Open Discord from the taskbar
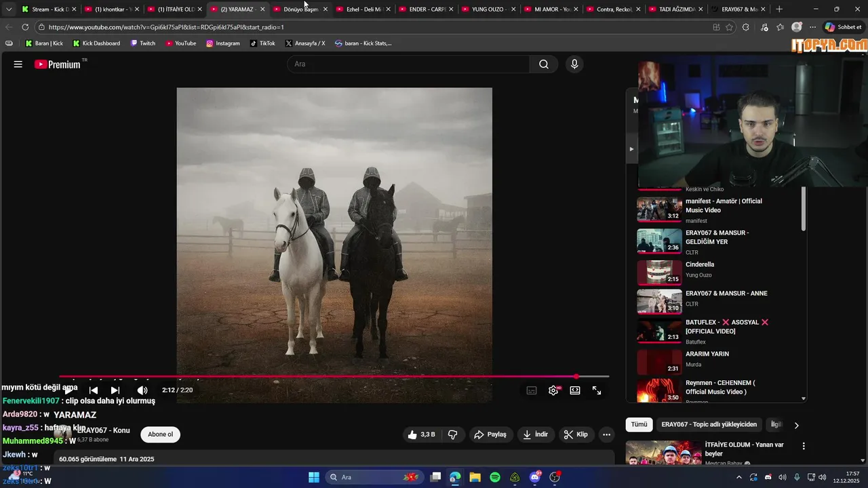The width and height of the screenshot is (868, 488). (x=535, y=477)
